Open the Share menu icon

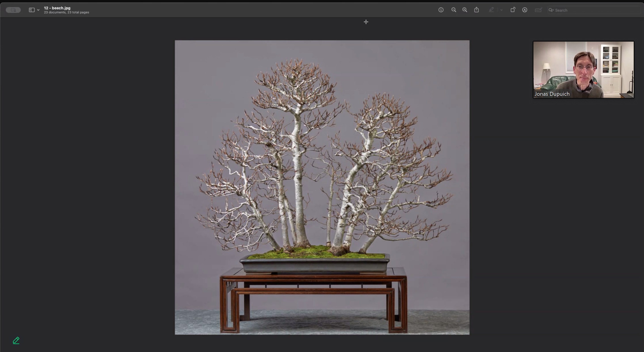[x=476, y=10]
